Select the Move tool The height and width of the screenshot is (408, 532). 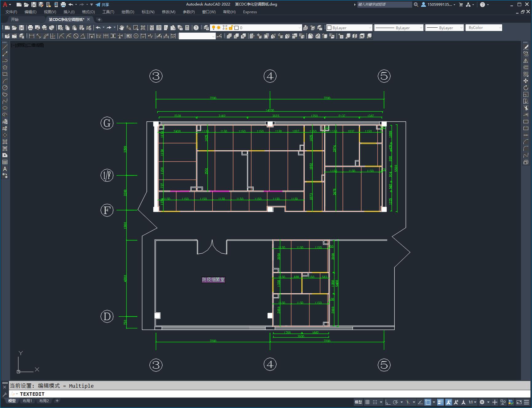pos(526,81)
